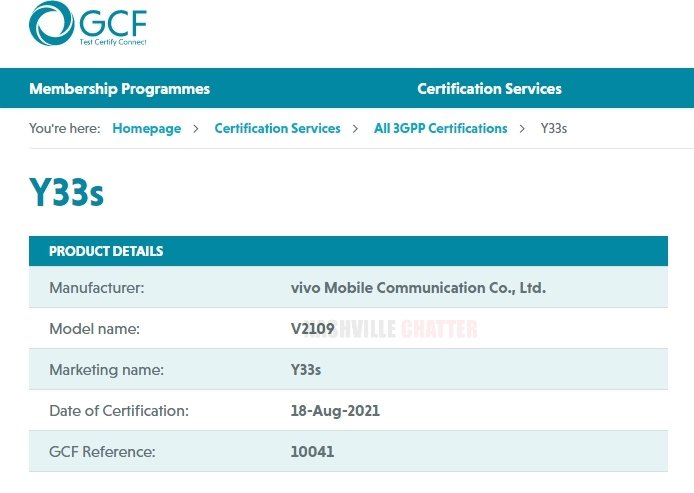Image resolution: width=694 pixels, height=493 pixels.
Task: Click the Date of Certification label
Action: (x=118, y=411)
